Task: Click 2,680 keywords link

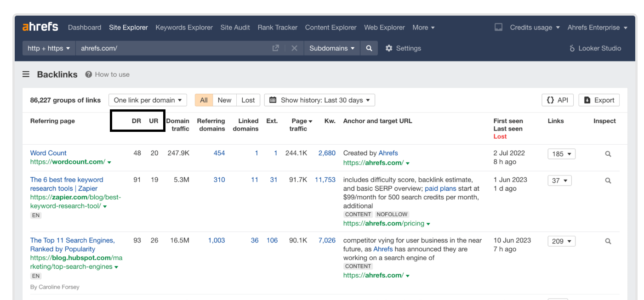Action: 327,153
